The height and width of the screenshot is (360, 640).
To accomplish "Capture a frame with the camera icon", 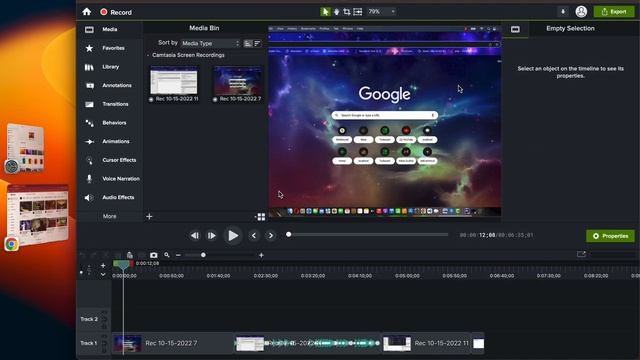I will (x=153, y=255).
